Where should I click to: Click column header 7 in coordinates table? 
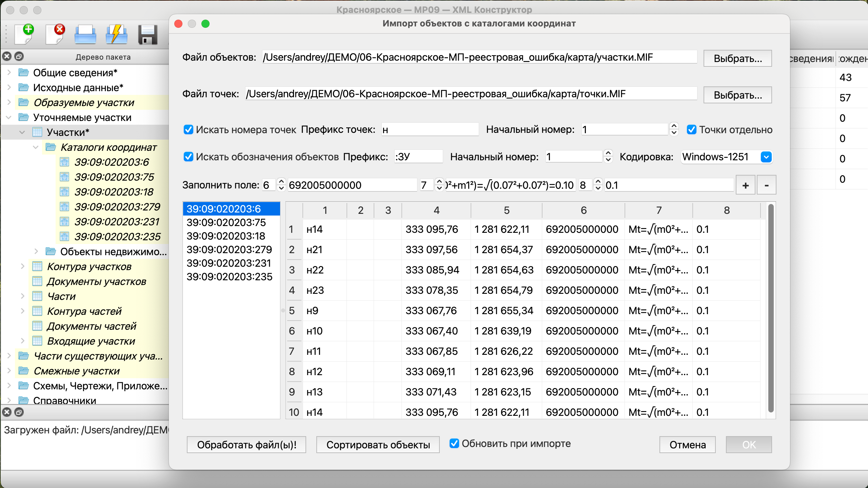coord(659,210)
